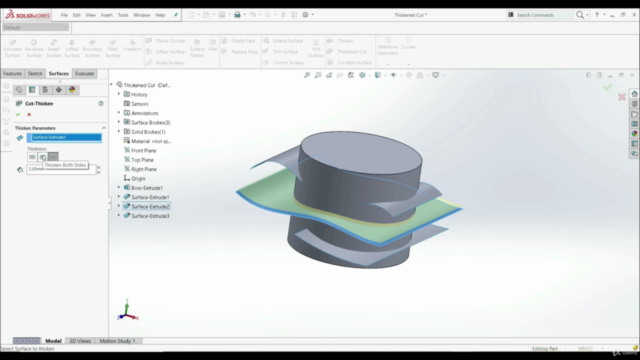Switch to the 3D Views tab
Image resolution: width=640 pixels, height=360 pixels.
click(x=80, y=341)
